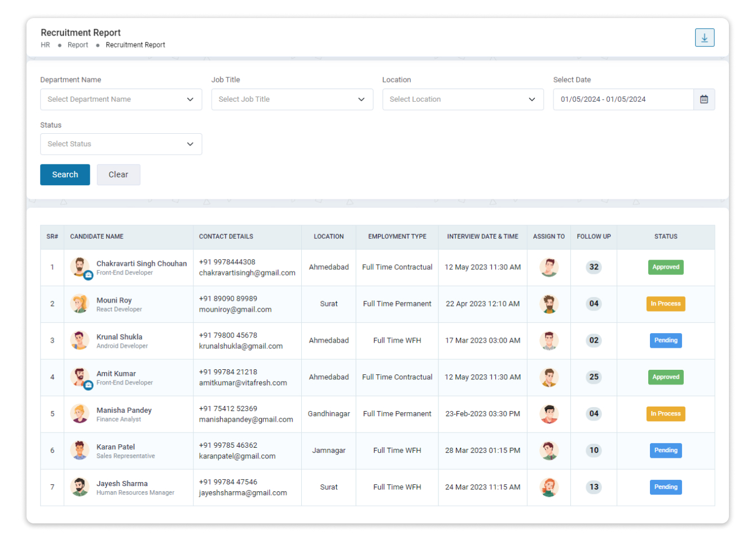The image size is (756, 542).
Task: Click Approved status badge for Amit Kumar
Action: tap(666, 377)
